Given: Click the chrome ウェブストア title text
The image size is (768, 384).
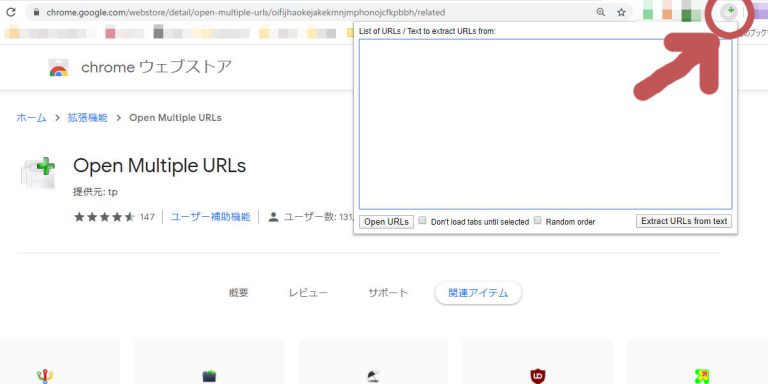Looking at the screenshot, I should pos(156,67).
